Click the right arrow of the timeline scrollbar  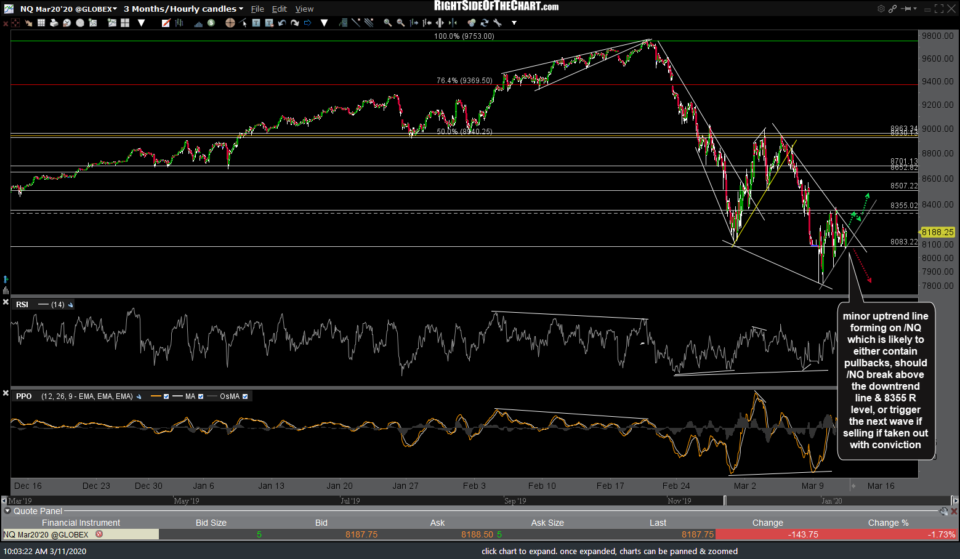(955, 500)
